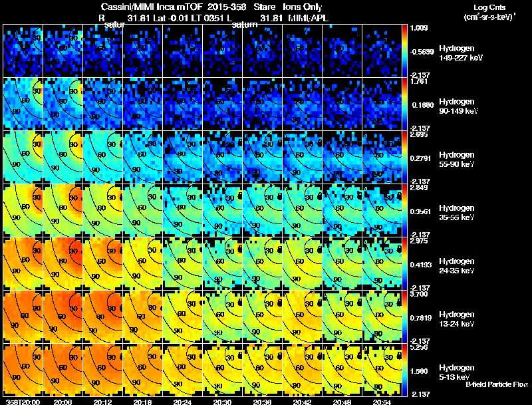Click the 0.1680 color scale value
The height and width of the screenshot is (405, 532).
[x=423, y=105]
